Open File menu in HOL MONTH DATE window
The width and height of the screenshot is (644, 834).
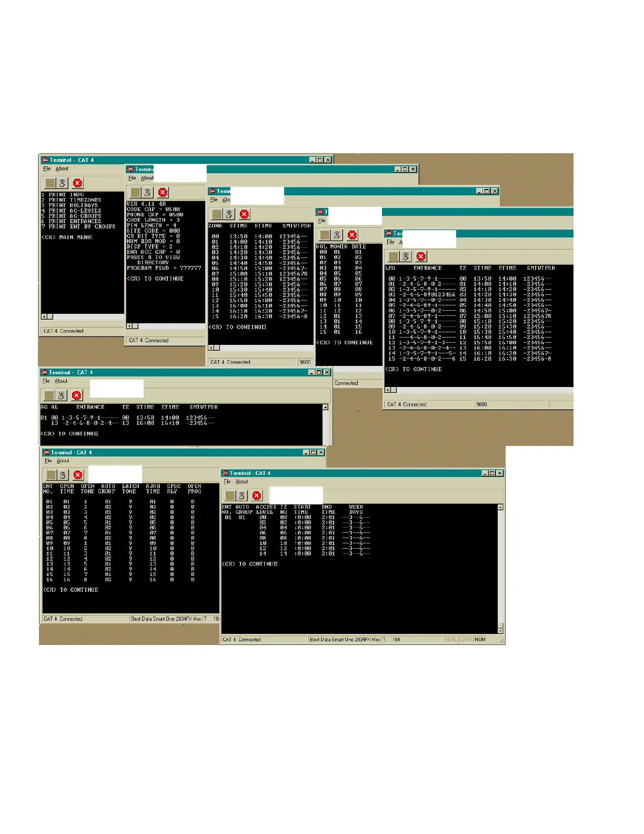click(x=321, y=221)
